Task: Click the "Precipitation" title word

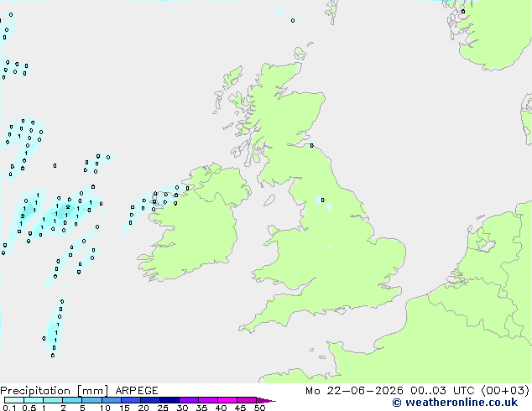Action: pos(35,391)
